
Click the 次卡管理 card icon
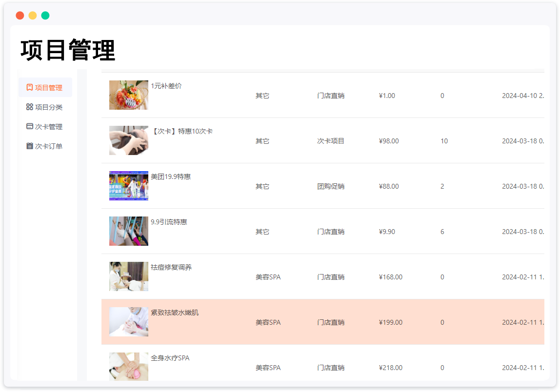pyautogui.click(x=30, y=127)
